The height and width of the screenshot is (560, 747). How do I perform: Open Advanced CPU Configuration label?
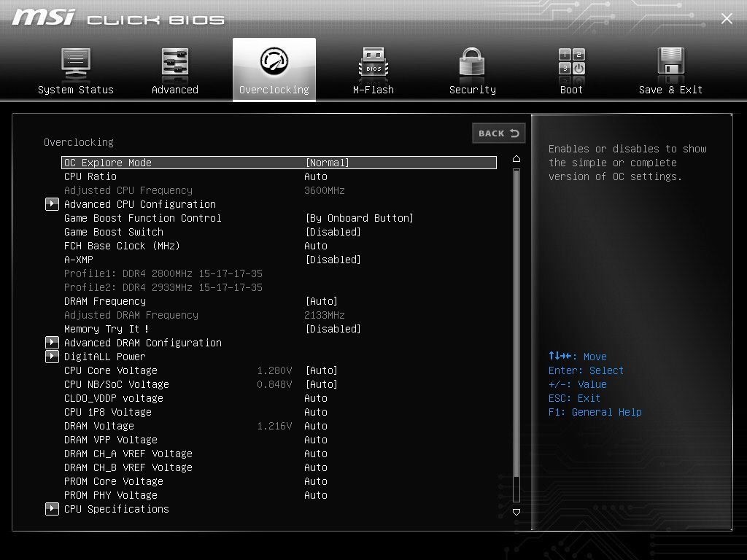click(140, 204)
